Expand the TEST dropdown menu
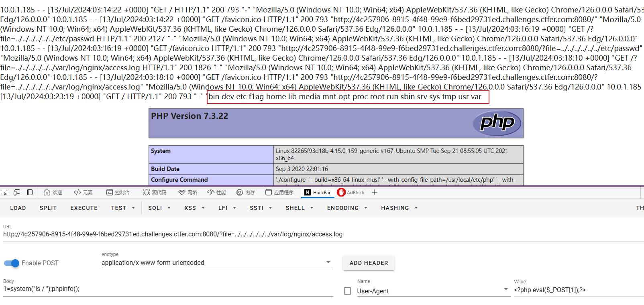The image size is (644, 305). [123, 208]
